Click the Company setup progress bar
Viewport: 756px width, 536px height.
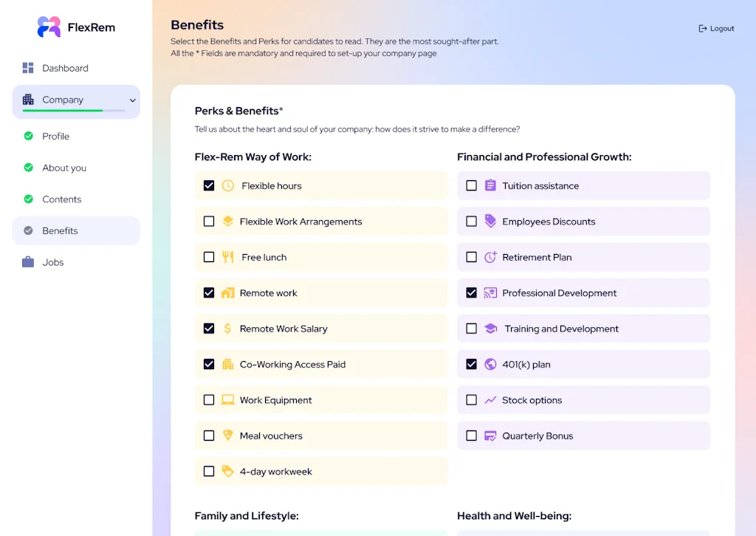click(x=74, y=111)
